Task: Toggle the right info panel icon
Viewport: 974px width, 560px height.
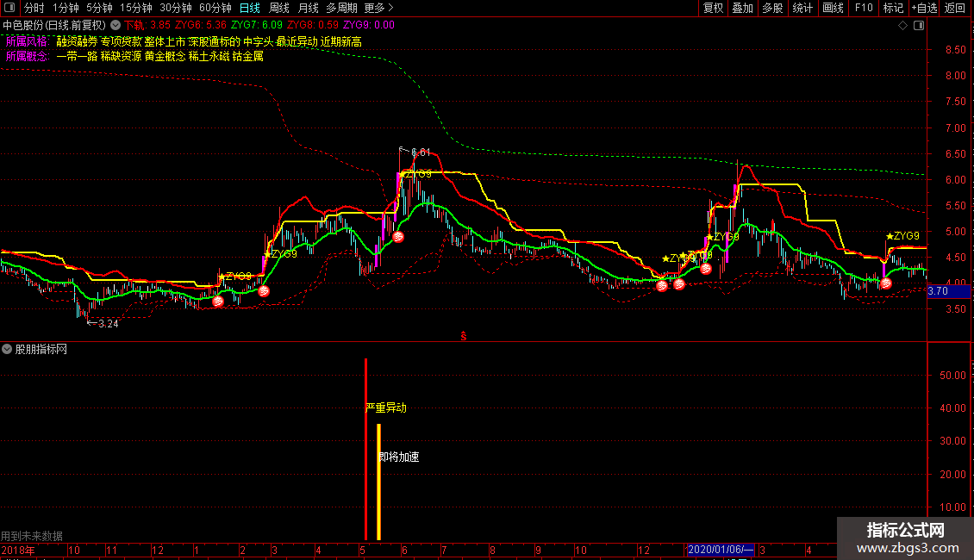Action: pos(919,26)
